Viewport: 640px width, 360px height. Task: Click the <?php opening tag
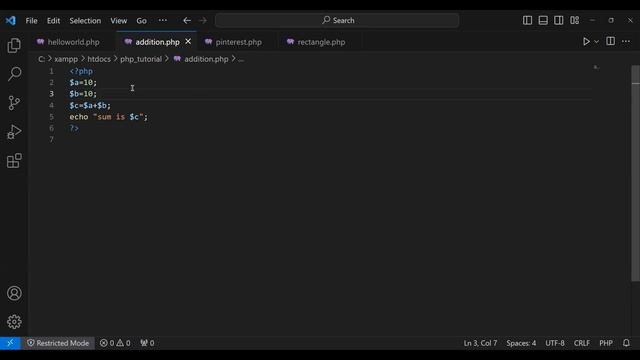click(x=81, y=71)
